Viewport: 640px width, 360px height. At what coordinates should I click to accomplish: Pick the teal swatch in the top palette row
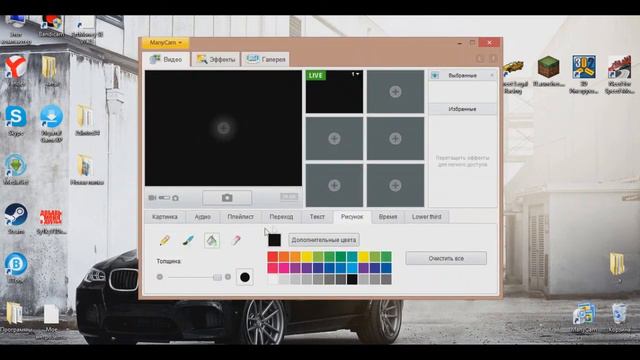pyautogui.click(x=352, y=257)
